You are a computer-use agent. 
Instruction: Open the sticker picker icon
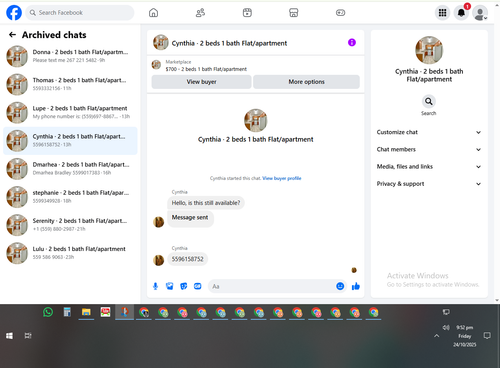[x=184, y=286]
